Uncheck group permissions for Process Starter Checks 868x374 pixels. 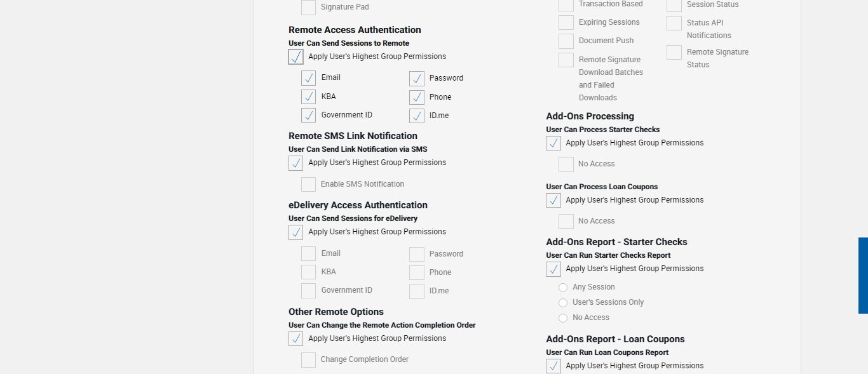point(553,144)
